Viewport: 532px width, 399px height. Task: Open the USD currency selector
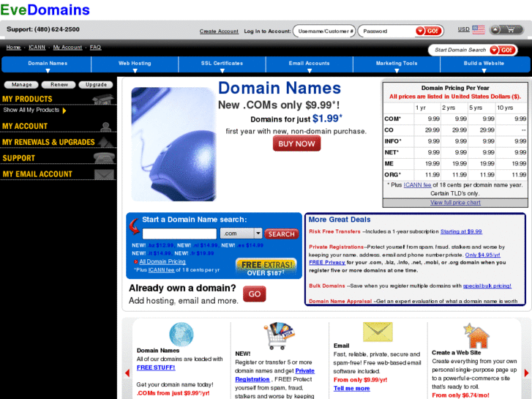[463, 29]
